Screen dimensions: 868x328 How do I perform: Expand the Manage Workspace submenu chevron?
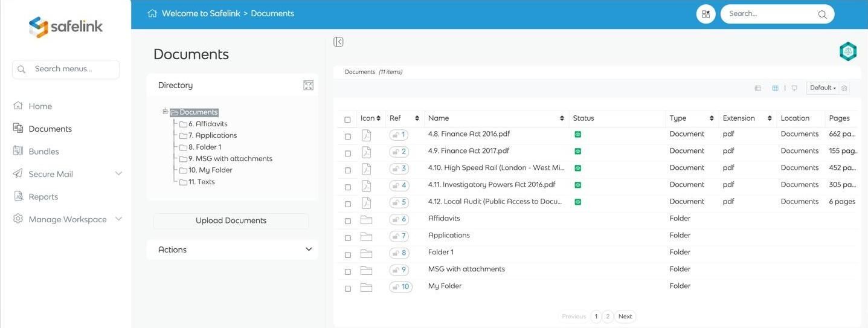pos(118,219)
